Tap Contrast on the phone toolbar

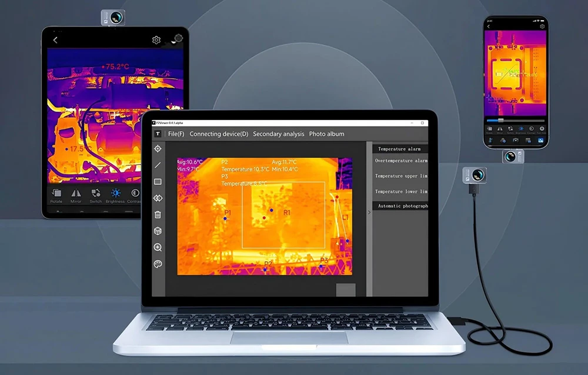[532, 130]
